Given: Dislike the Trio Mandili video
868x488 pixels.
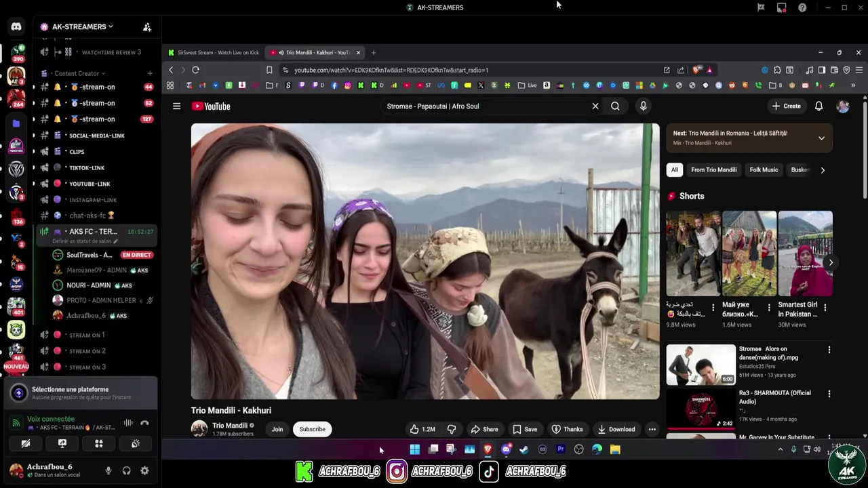Looking at the screenshot, I should (x=452, y=429).
